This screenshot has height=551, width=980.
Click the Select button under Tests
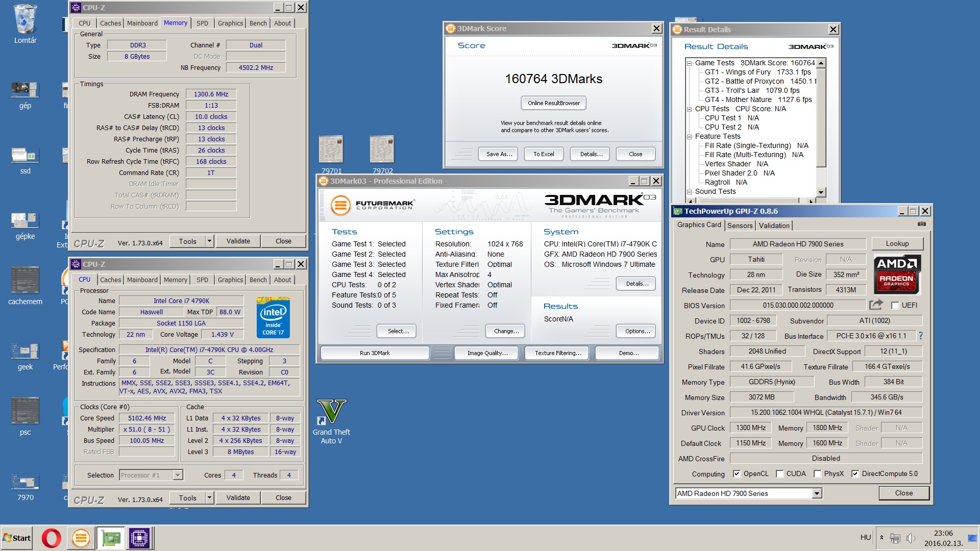click(398, 331)
